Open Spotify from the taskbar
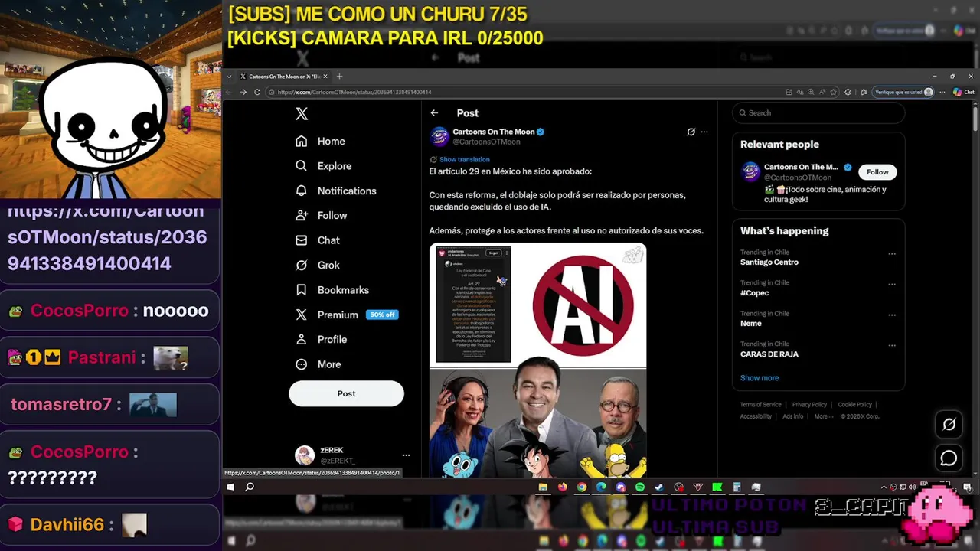Screen dimensions: 980x551 [x=640, y=487]
